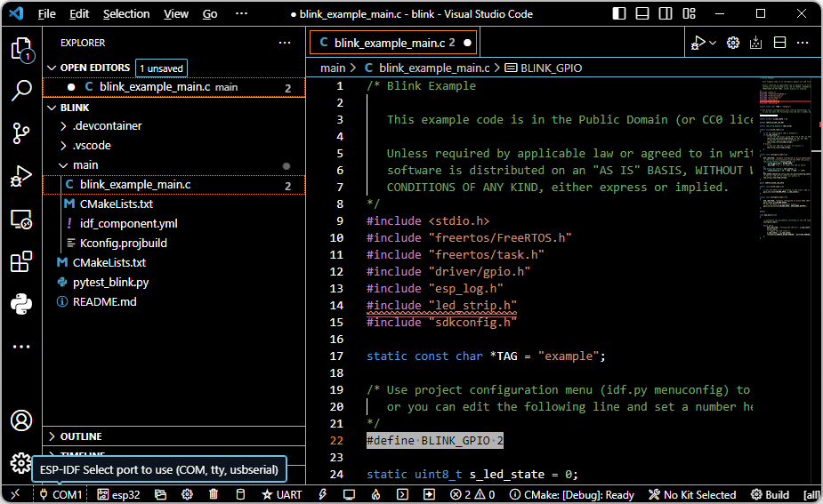Click the build, flash and monitor flame icon
This screenshot has width=823, height=504.
click(375, 494)
